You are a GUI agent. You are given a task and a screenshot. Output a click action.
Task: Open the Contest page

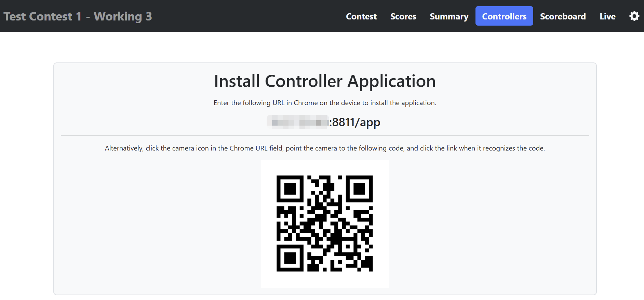(361, 16)
